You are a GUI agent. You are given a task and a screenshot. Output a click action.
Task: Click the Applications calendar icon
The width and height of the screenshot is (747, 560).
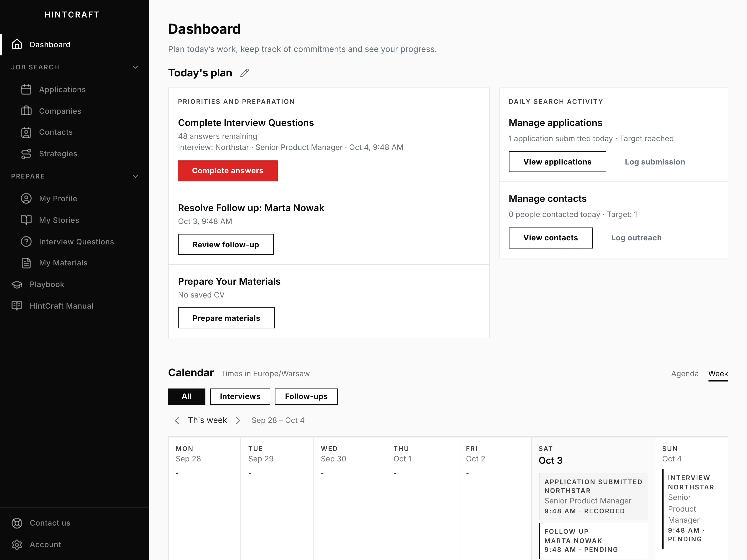[x=26, y=89]
